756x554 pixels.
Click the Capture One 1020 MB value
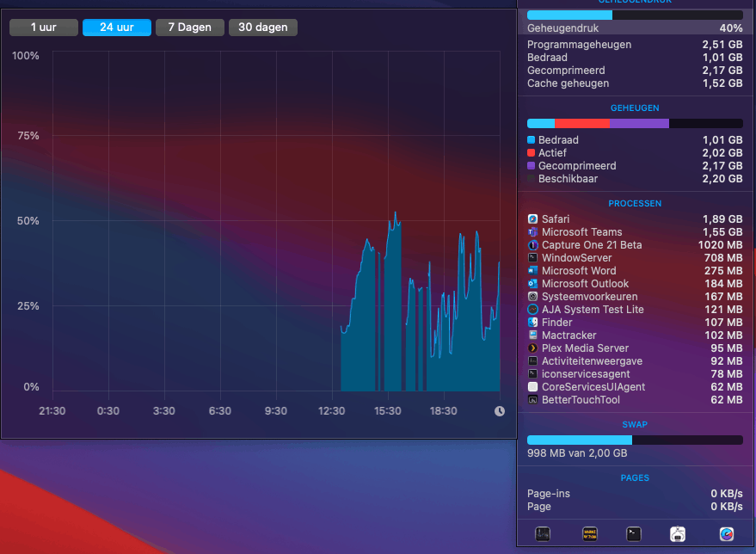click(x=721, y=245)
